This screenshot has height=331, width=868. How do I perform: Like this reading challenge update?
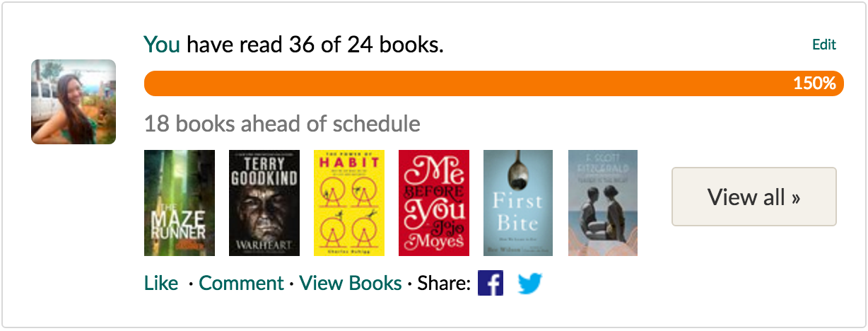[x=161, y=284]
